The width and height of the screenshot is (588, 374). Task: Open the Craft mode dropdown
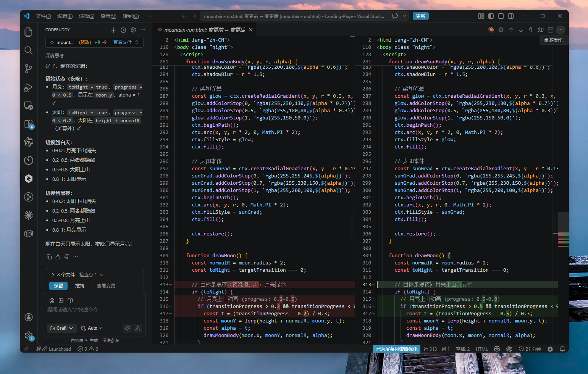point(61,328)
